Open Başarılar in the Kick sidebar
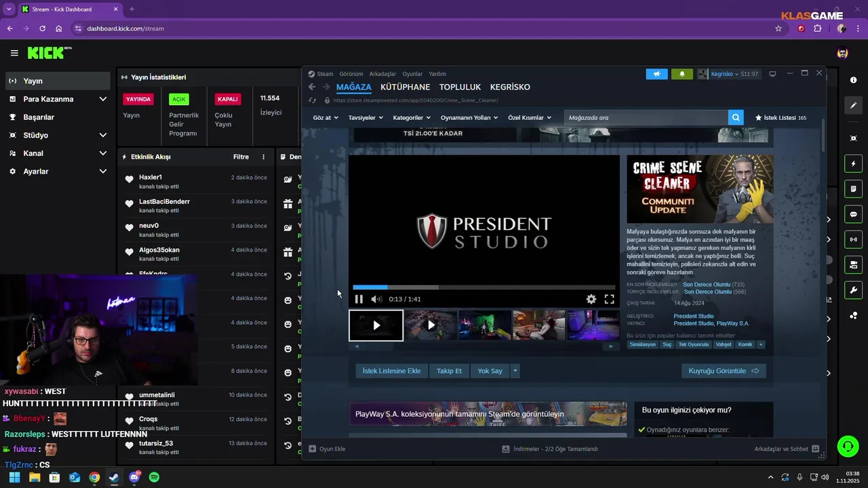868x488 pixels. 58,117
